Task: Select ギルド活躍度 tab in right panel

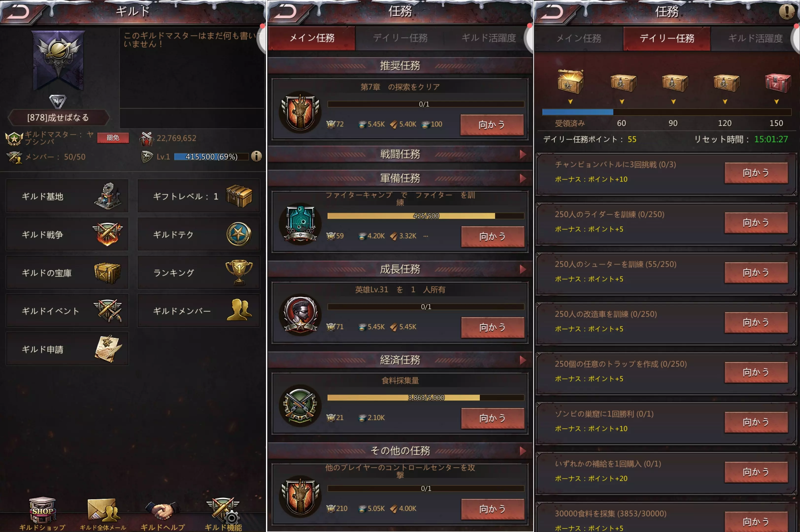Action: 755,38
